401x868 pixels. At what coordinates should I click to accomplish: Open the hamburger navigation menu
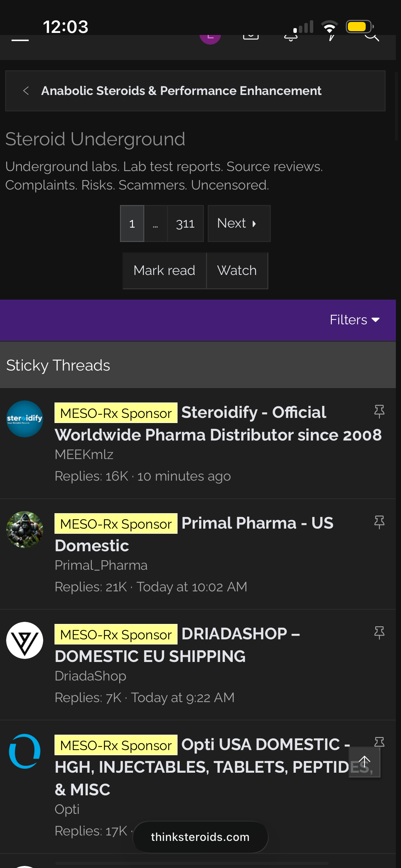[x=20, y=39]
